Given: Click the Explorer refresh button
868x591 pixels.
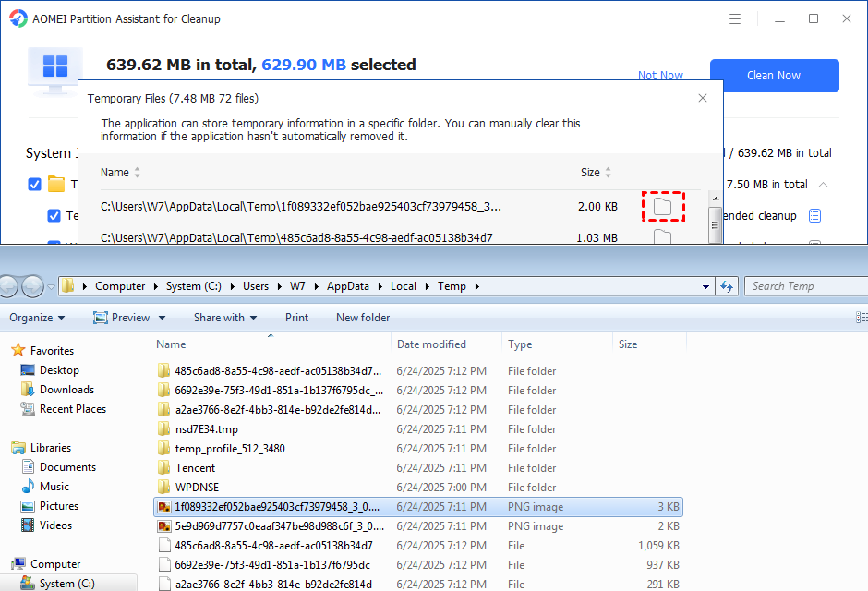Looking at the screenshot, I should pyautogui.click(x=727, y=286).
